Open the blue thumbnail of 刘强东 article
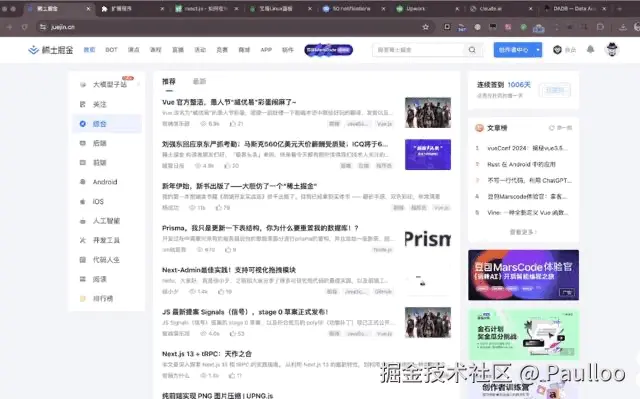The height and width of the screenshot is (399, 640). tap(428, 155)
